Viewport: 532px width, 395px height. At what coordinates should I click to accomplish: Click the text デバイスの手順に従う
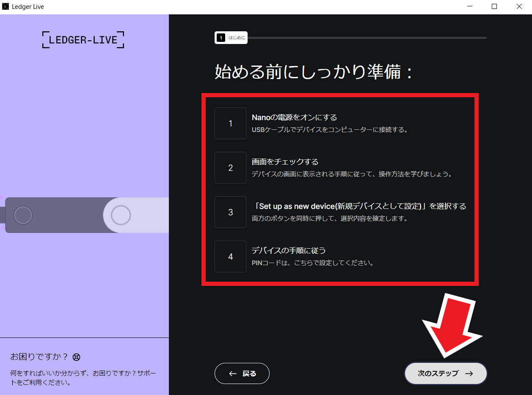pyautogui.click(x=289, y=250)
